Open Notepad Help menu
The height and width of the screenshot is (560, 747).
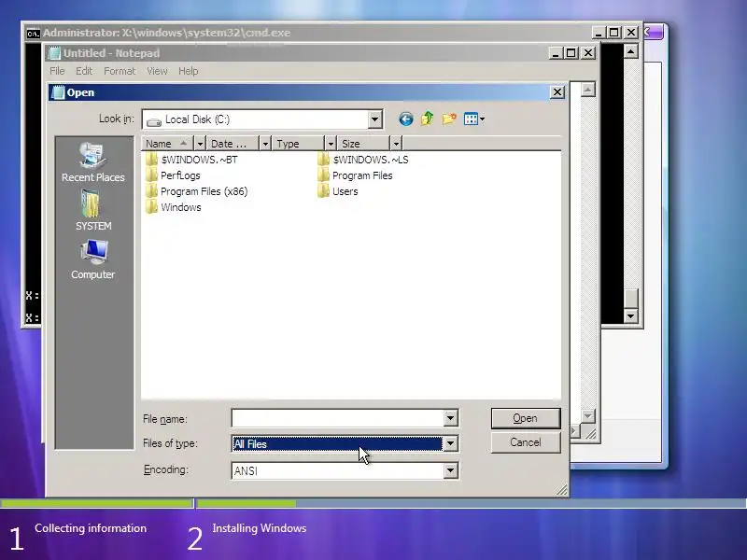pyautogui.click(x=189, y=71)
